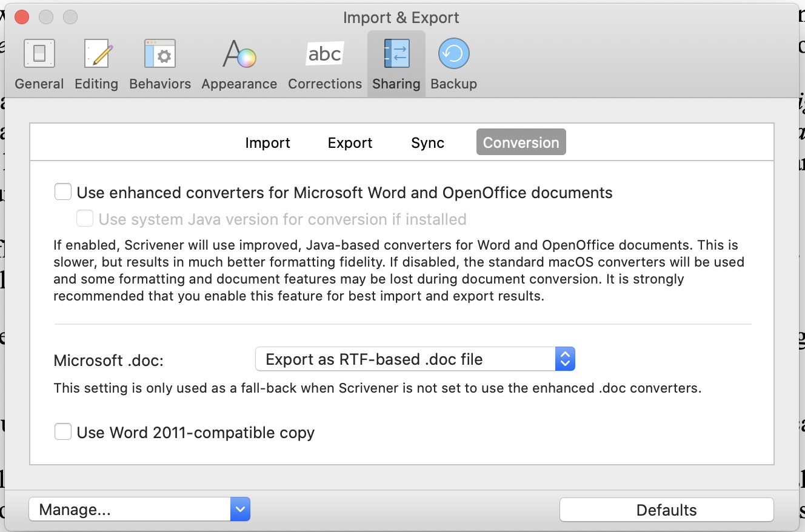
Task: Open the General preferences pane
Action: click(39, 64)
